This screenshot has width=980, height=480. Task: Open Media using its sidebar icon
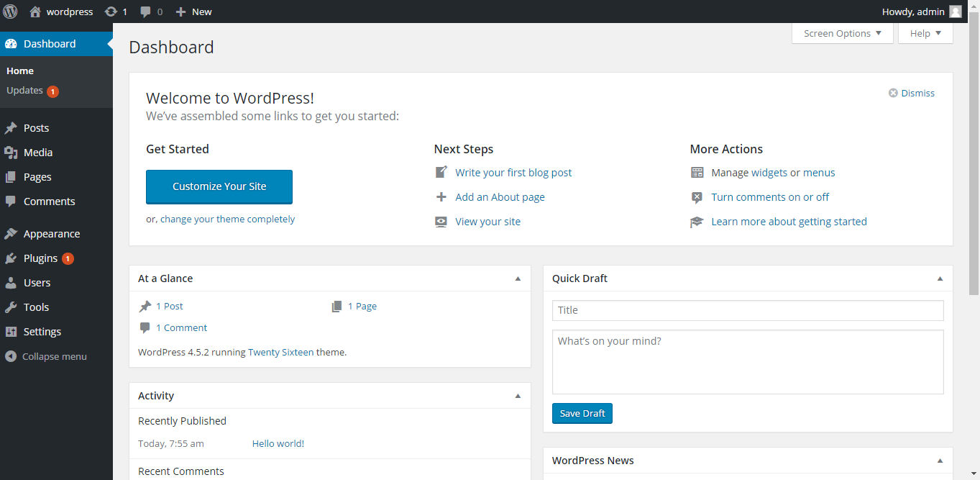[x=12, y=152]
